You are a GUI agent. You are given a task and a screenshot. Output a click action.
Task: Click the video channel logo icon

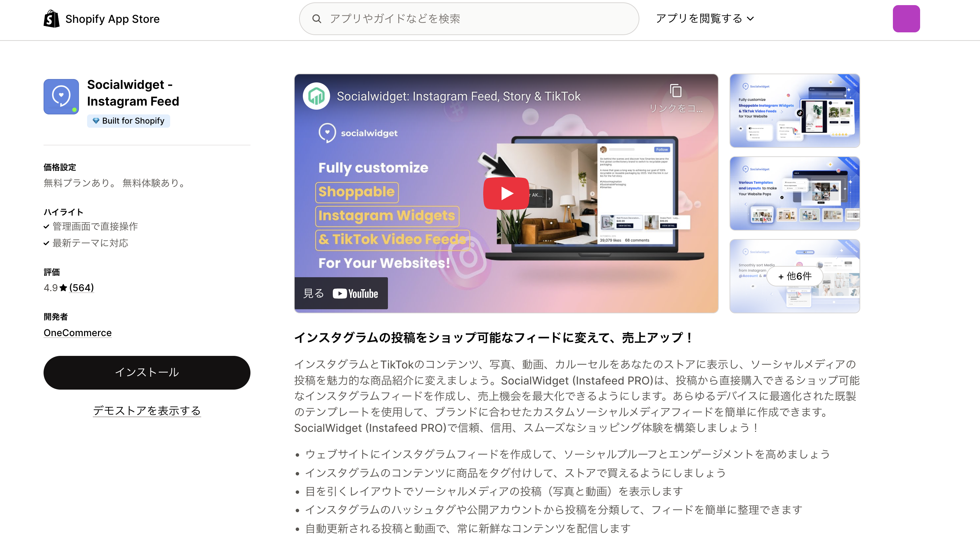coord(316,96)
